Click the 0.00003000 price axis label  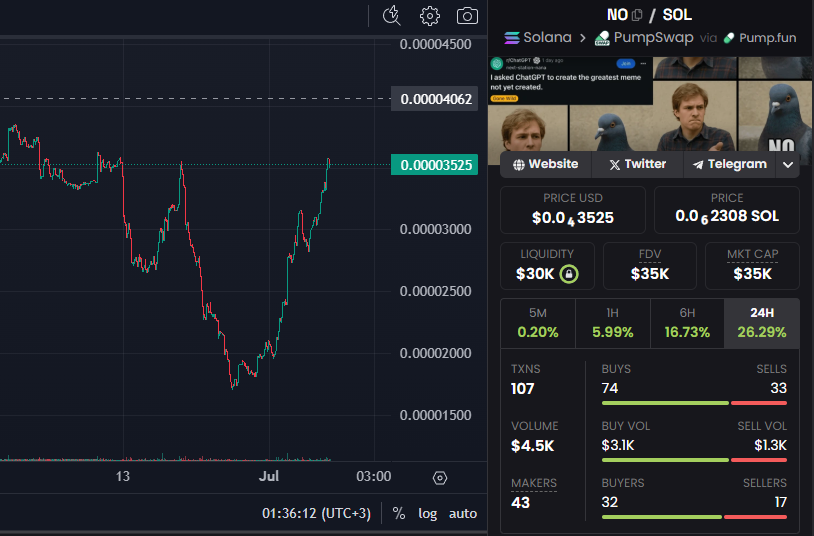pos(436,229)
